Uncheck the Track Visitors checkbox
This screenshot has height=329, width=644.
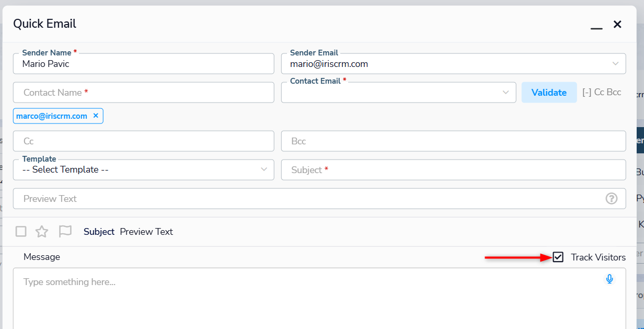pyautogui.click(x=558, y=257)
